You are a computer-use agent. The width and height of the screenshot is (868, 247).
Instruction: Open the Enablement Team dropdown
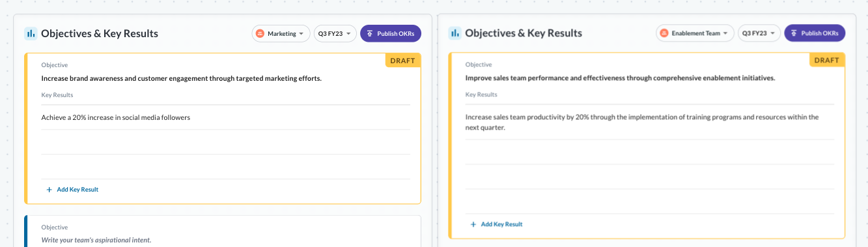point(695,33)
